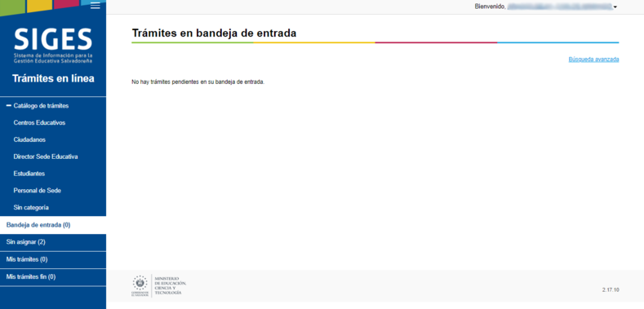The width and height of the screenshot is (644, 309).
Task: Click the Ministerio de Educación footer logo
Action: tap(159, 285)
